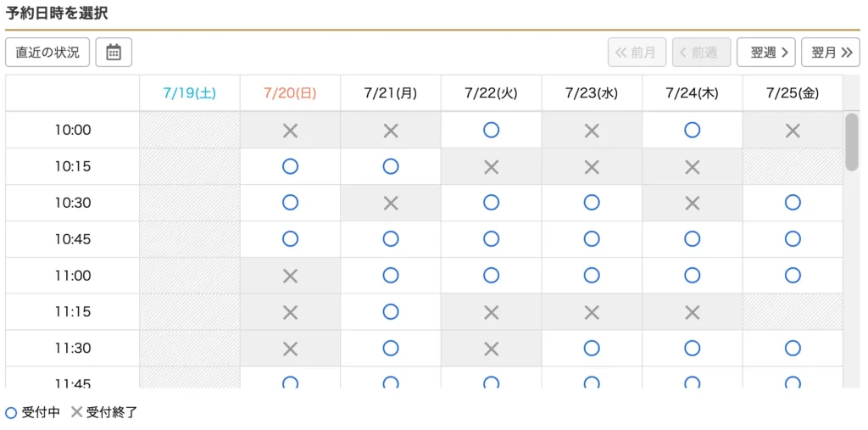Pick 7/21 circle at 11:15

[391, 311]
